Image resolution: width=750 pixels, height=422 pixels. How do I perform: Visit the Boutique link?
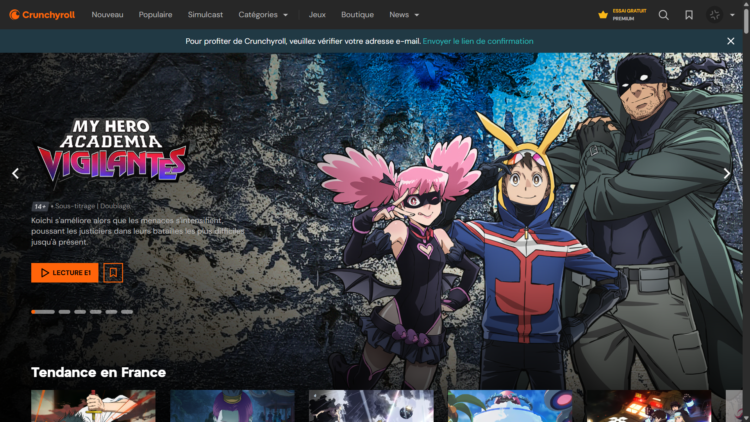point(357,15)
